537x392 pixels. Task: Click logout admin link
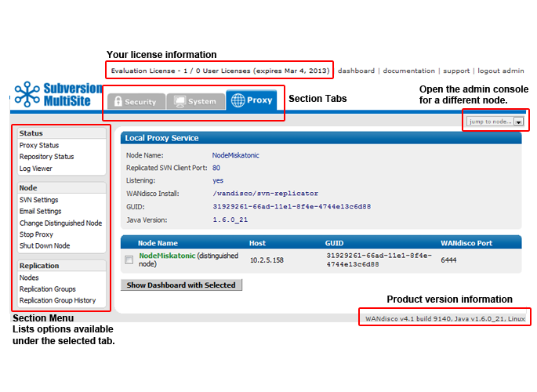point(501,71)
